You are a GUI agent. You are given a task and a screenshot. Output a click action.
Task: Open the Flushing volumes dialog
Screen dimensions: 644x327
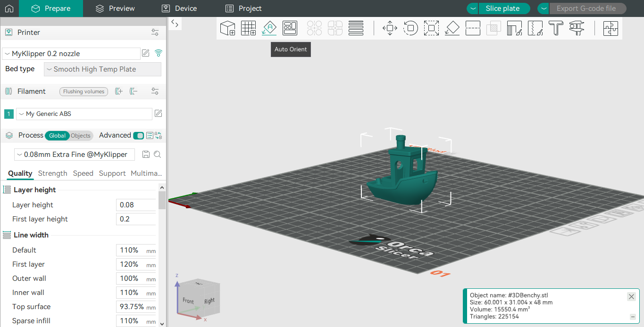point(84,91)
